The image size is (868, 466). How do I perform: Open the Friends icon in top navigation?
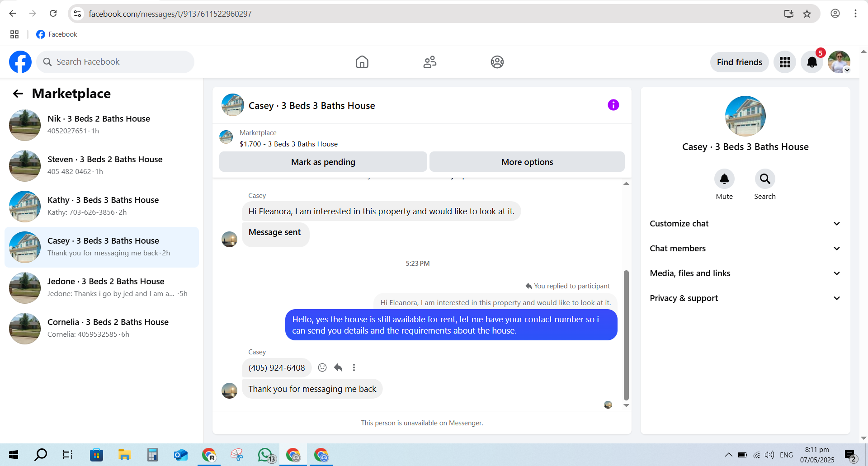[x=430, y=62]
